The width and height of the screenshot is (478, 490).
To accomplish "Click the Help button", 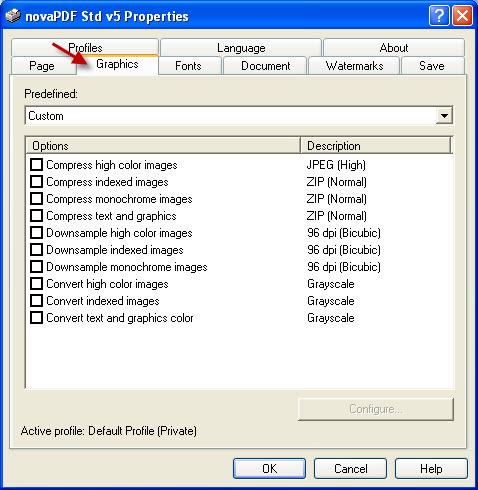I will coord(431,469).
